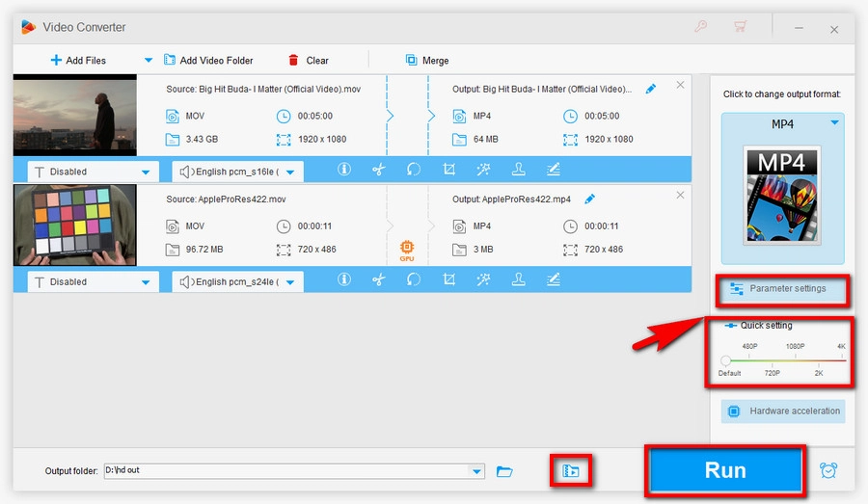Viewport: 868px width, 504px height.
Task: Open the shopping cart icon
Action: (x=740, y=27)
